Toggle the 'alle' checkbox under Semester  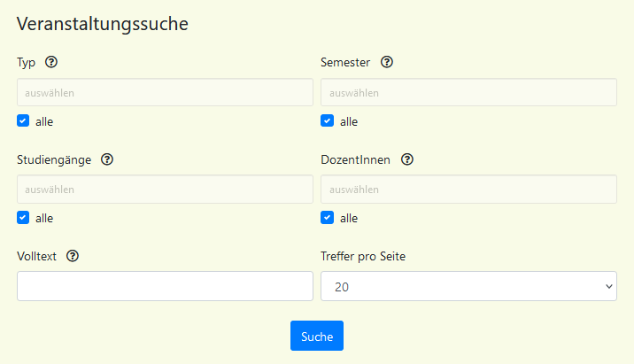point(327,121)
